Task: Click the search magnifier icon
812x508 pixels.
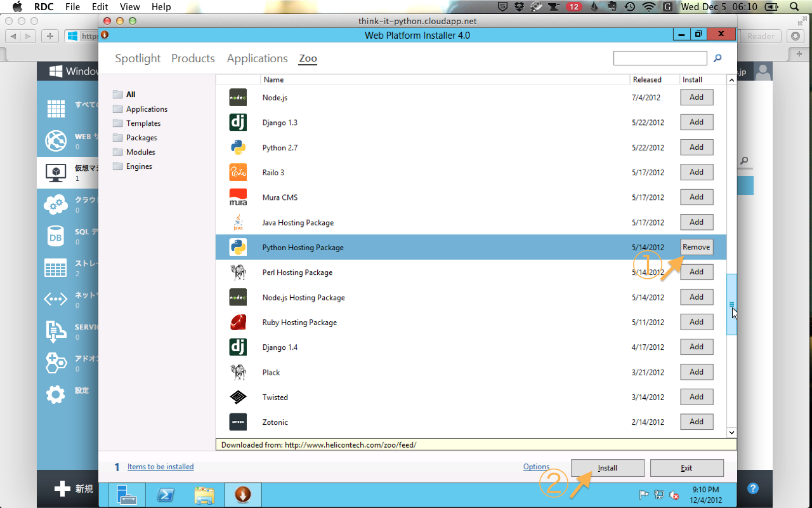Action: coord(717,58)
